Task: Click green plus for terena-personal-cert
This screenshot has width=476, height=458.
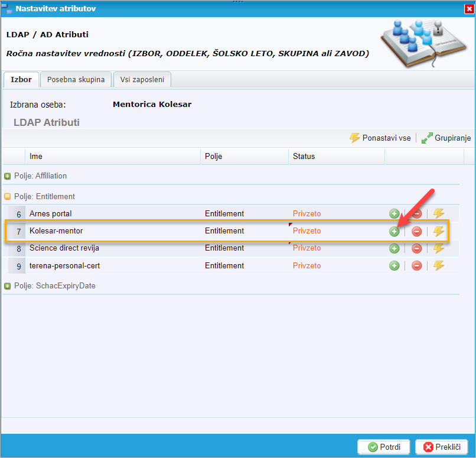Action: (x=394, y=266)
